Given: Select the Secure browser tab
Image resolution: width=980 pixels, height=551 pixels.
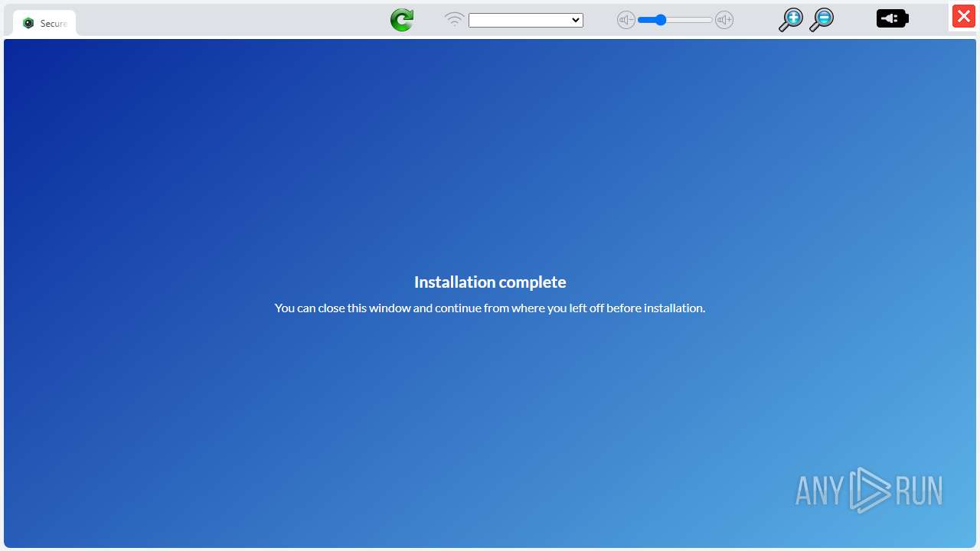Looking at the screenshot, I should click(44, 23).
